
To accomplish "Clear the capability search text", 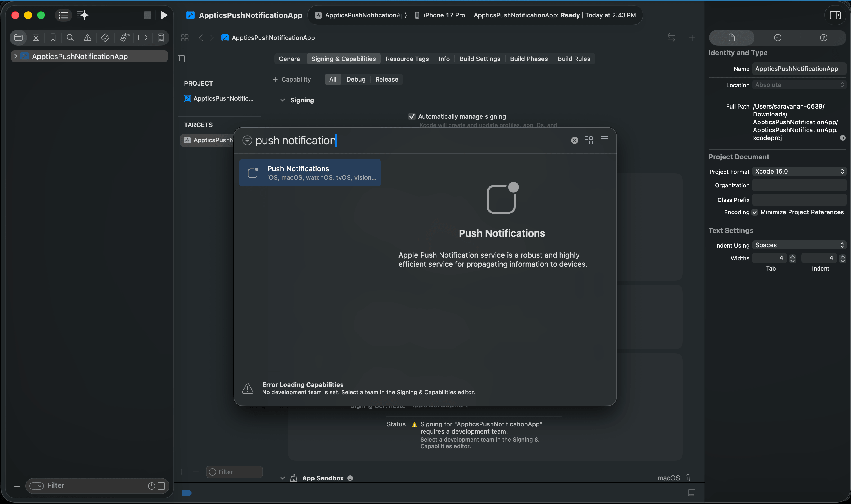I will tap(574, 140).
